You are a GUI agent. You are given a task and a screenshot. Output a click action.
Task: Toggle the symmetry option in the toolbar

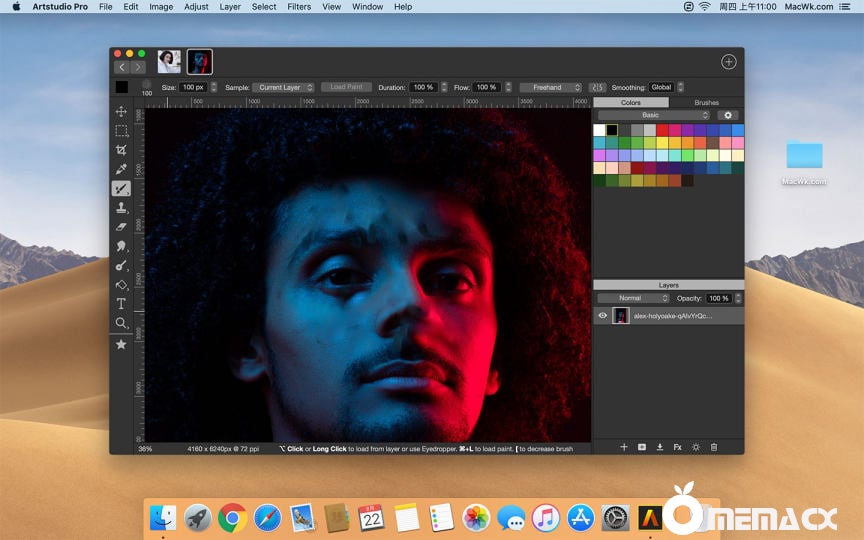[x=597, y=88]
